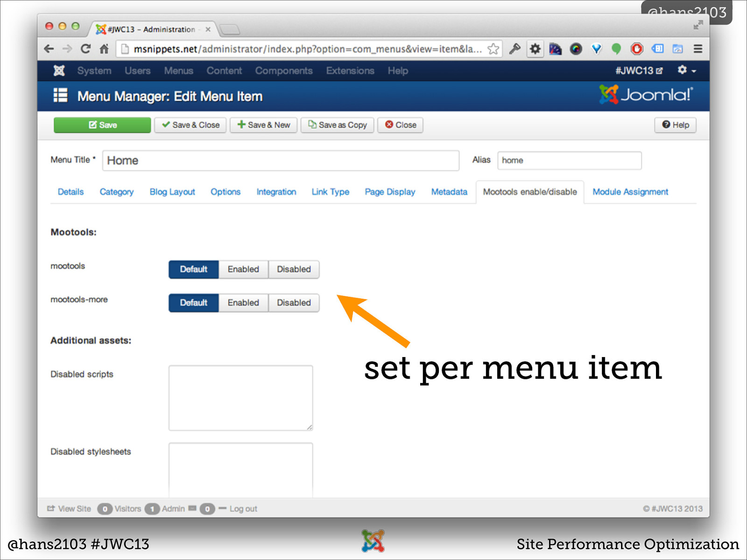Screen dimensions: 747x560
Task: Open the key icon extension in toolbar
Action: pos(514,49)
